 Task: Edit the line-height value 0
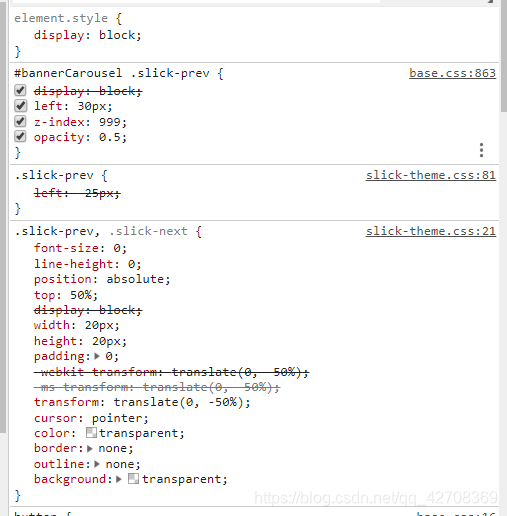[x=131, y=264]
